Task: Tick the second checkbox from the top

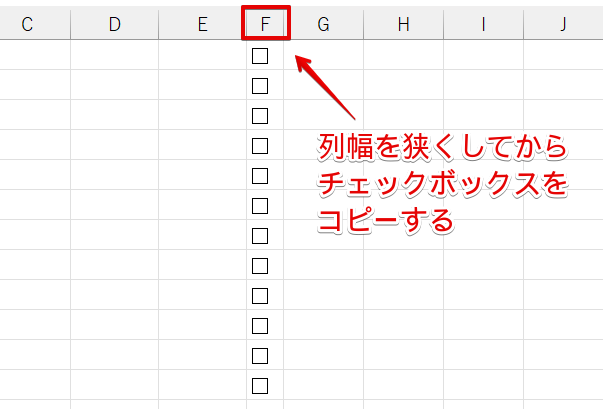Action: (x=260, y=86)
